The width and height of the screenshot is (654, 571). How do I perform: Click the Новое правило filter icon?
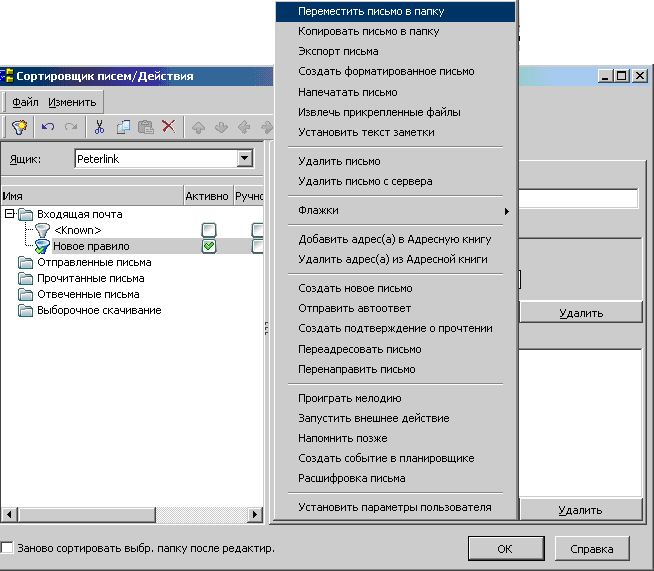pos(42,246)
